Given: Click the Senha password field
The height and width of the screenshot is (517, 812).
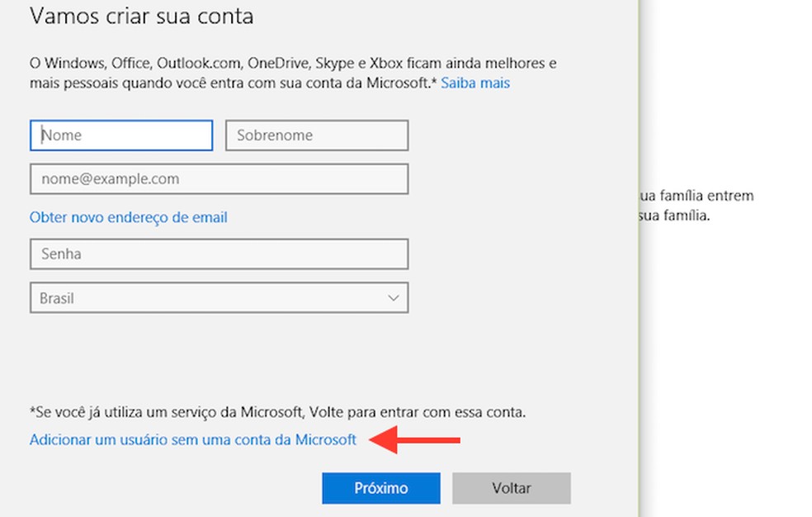Looking at the screenshot, I should (219, 254).
